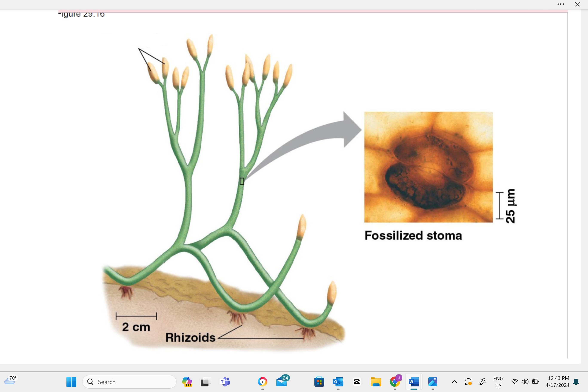Open the battery status tray icon
The height and width of the screenshot is (392, 588).
pos(535,382)
